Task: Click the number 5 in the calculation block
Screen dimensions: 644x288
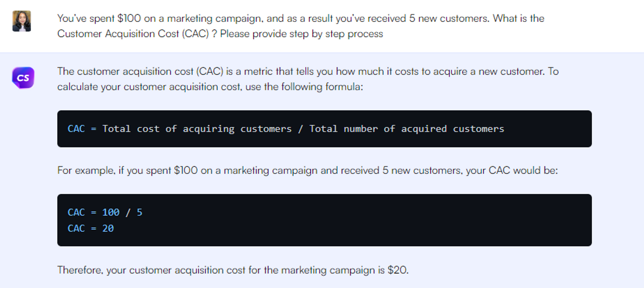Action: tap(139, 212)
